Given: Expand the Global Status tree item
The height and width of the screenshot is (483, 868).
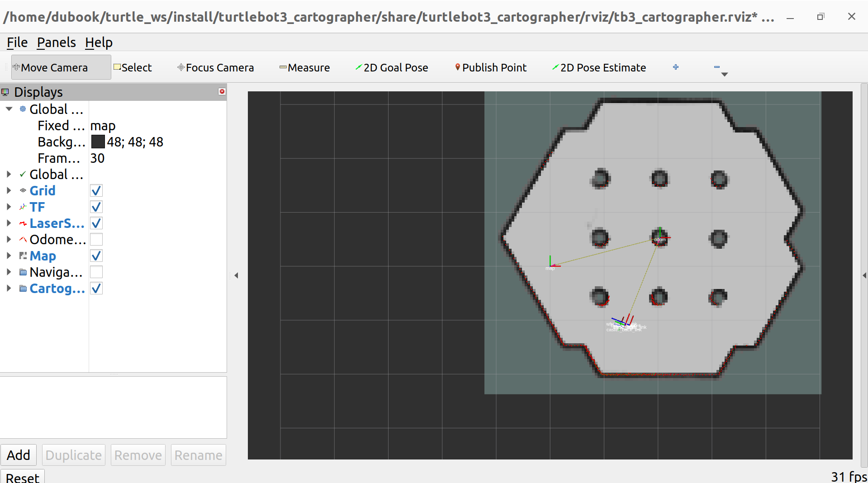Looking at the screenshot, I should (9, 174).
